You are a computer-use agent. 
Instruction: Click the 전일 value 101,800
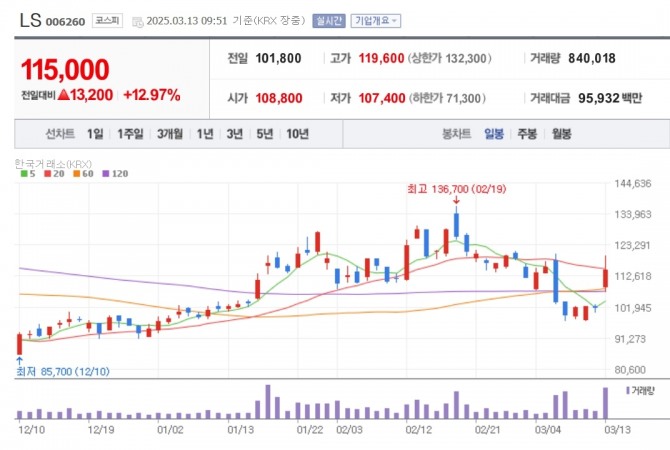click(x=278, y=58)
